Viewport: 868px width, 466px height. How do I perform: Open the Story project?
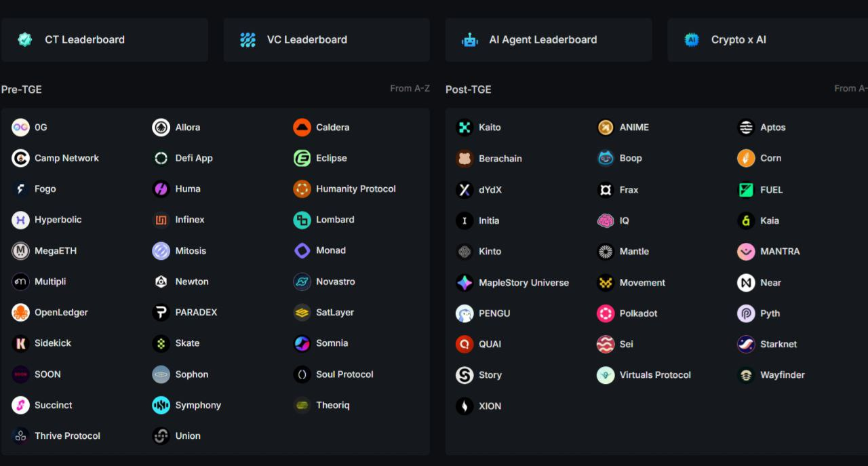[x=479, y=375]
